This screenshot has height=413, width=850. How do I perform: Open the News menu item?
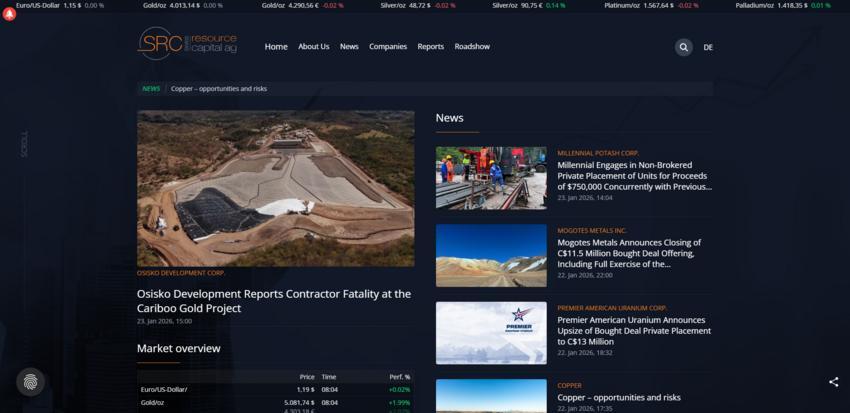click(x=349, y=47)
